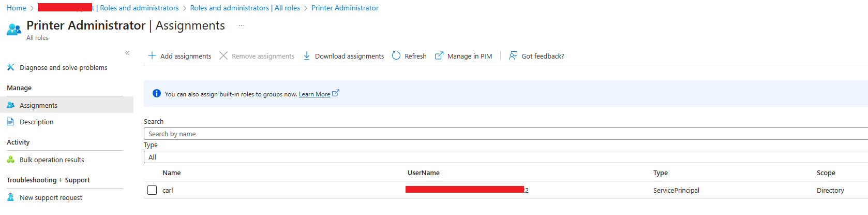868x215 pixels.
Task: Click All roles subtitle under the title
Action: point(37,38)
